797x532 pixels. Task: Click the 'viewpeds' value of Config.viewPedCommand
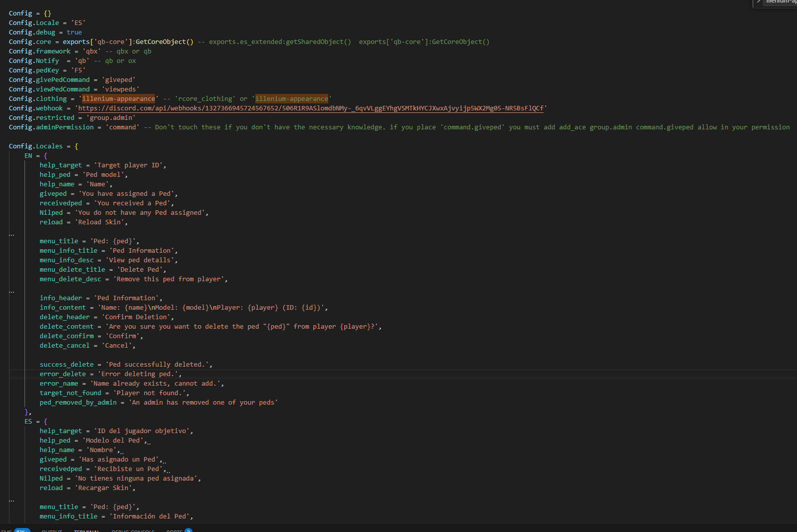click(x=120, y=89)
